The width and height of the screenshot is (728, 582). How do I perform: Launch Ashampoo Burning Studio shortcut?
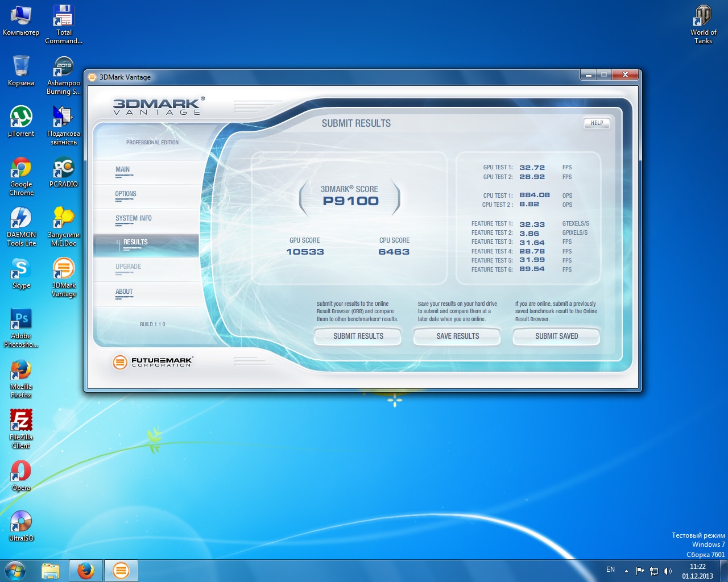click(64, 75)
